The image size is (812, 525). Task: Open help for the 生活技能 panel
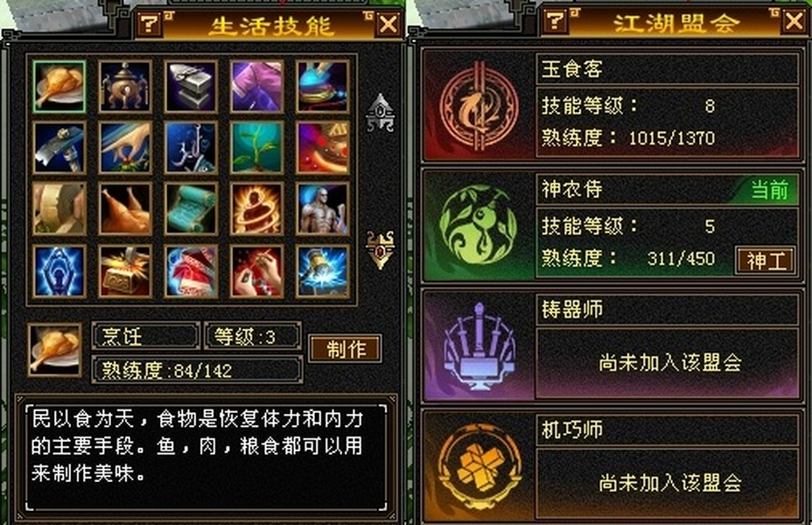tap(150, 24)
